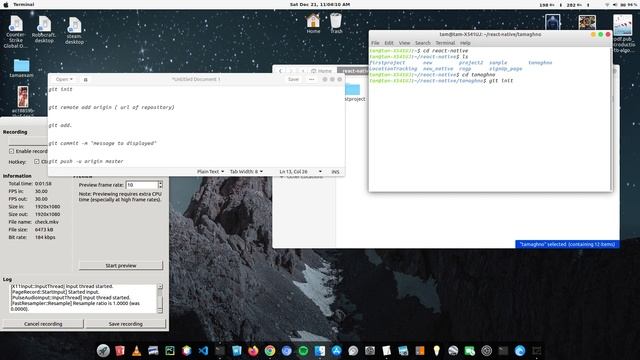Click the recording log scrollbar

[160, 299]
